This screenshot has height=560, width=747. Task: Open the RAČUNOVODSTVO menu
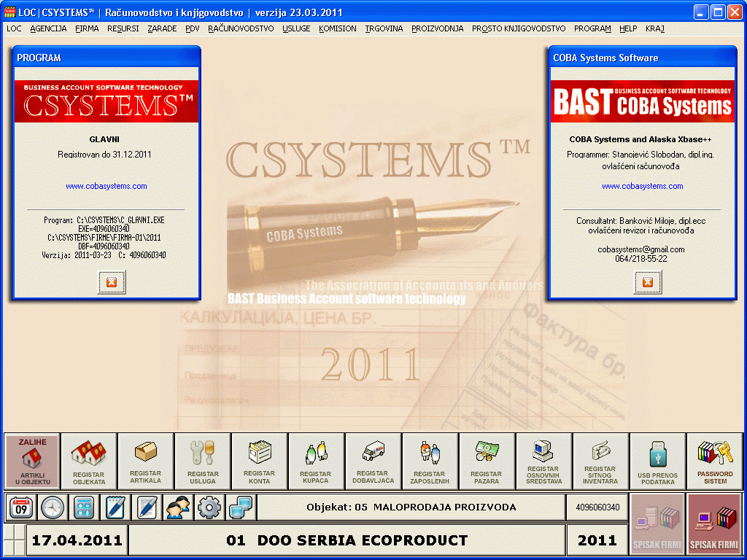[x=241, y=28]
